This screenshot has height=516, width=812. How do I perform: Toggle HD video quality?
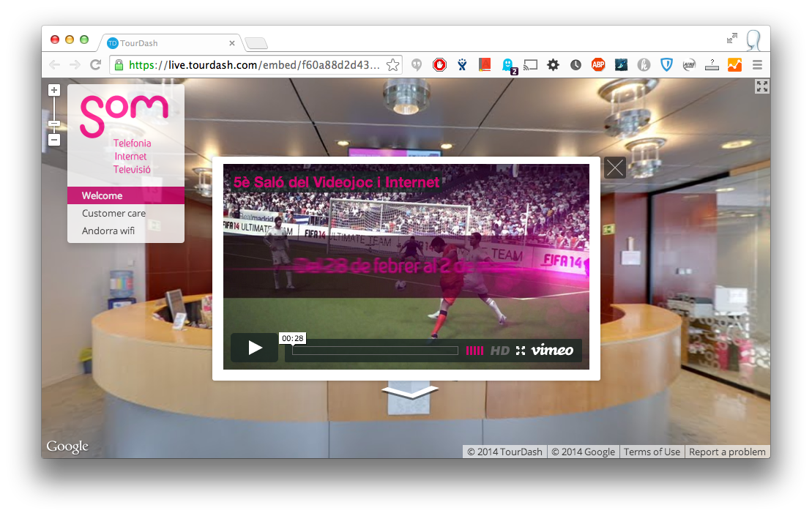(500, 351)
